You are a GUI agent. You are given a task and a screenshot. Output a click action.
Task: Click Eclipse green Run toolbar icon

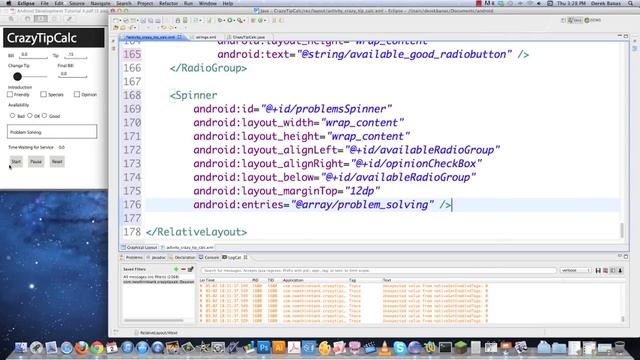point(230,20)
